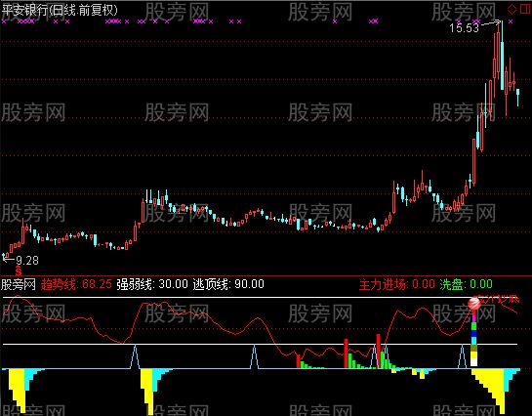This screenshot has width=532, height=416.
Task: Click the 9.28 low price label
Action: point(27,261)
